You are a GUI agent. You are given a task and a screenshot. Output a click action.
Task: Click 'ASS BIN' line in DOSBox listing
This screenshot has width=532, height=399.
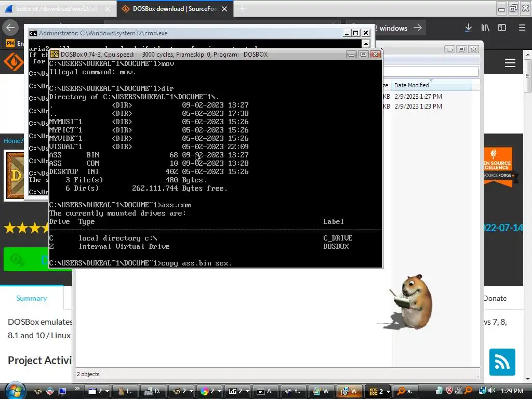tap(149, 155)
